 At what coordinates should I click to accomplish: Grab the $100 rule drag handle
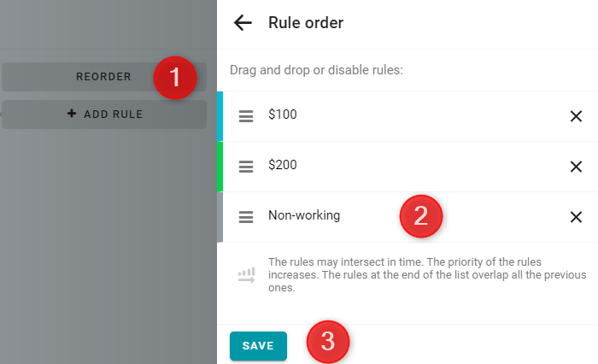(x=246, y=116)
